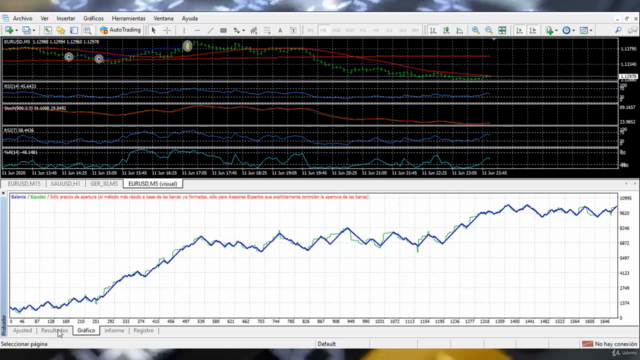Expand the profiles dropdown arrow
640x360 pixels.
pyautogui.click(x=34, y=31)
